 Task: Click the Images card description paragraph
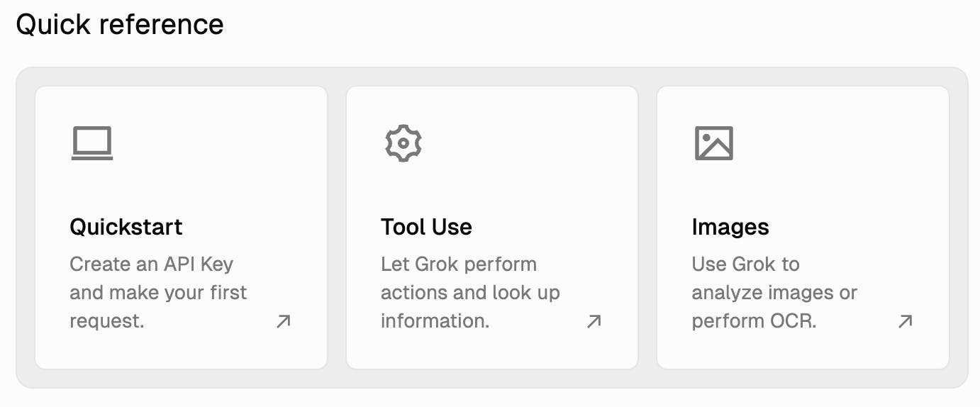[x=774, y=293]
